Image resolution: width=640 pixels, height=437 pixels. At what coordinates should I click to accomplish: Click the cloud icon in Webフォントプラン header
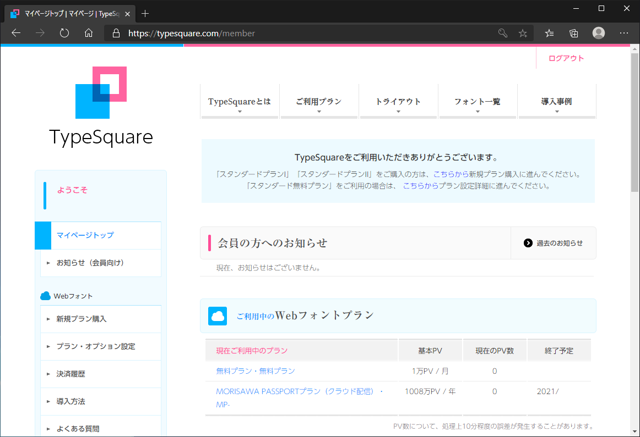218,316
